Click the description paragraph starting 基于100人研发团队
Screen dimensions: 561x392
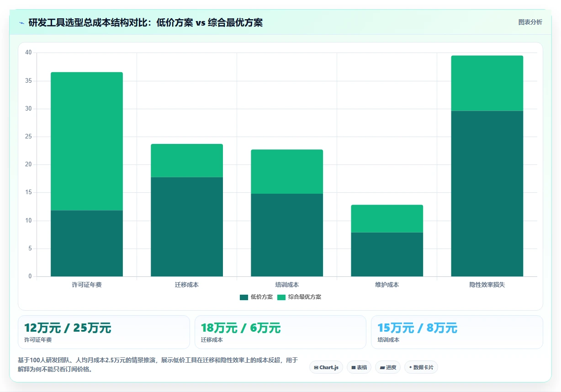click(x=158, y=365)
